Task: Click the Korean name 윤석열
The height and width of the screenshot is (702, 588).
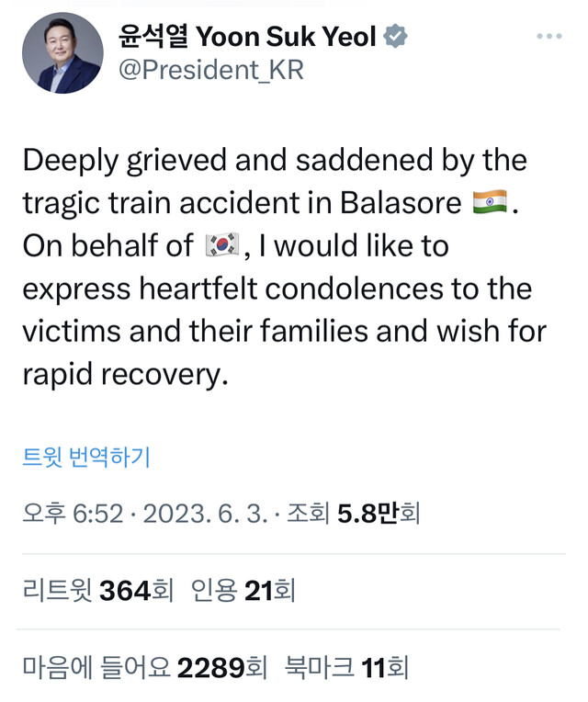Action: point(154,37)
